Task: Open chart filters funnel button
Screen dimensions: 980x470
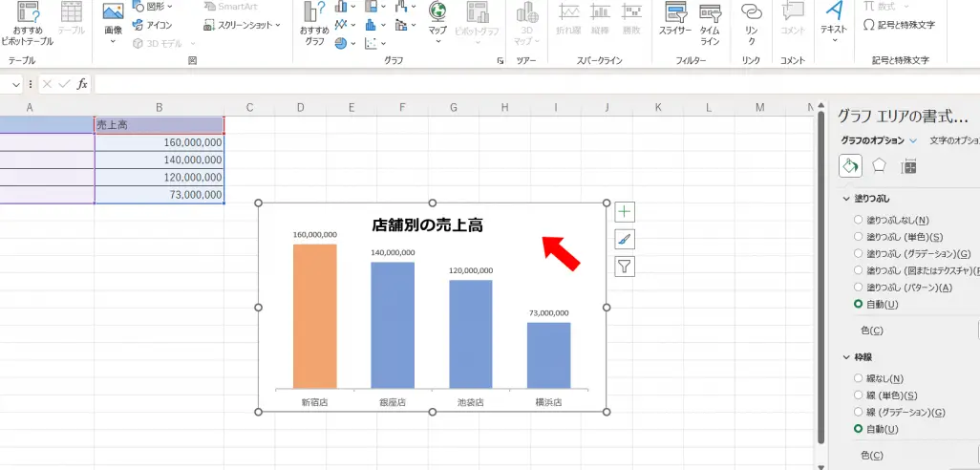Action: click(625, 267)
